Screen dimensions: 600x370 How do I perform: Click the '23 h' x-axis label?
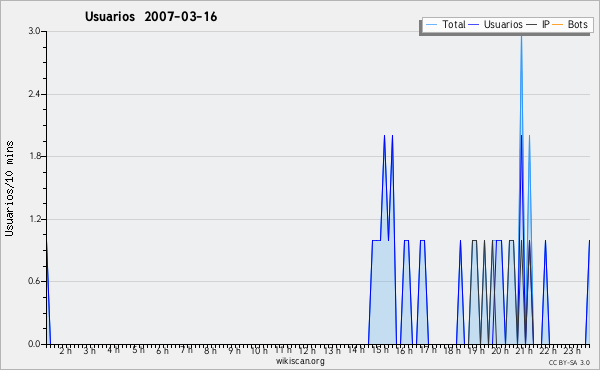coord(572,351)
